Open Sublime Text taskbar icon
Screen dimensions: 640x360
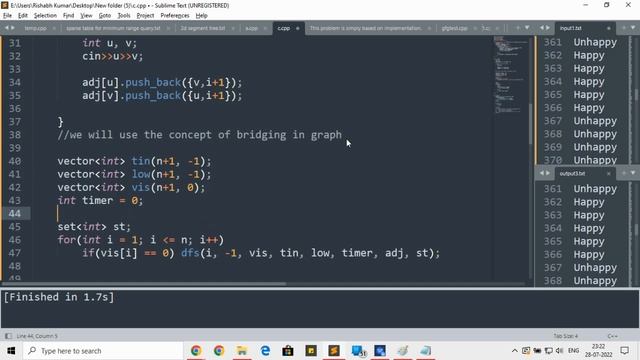tap(334, 351)
